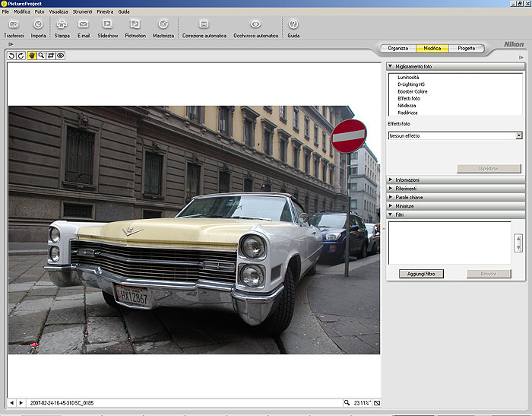The image size is (532, 416).
Task: Start a Slideshow from the toolbar
Action: (x=108, y=25)
